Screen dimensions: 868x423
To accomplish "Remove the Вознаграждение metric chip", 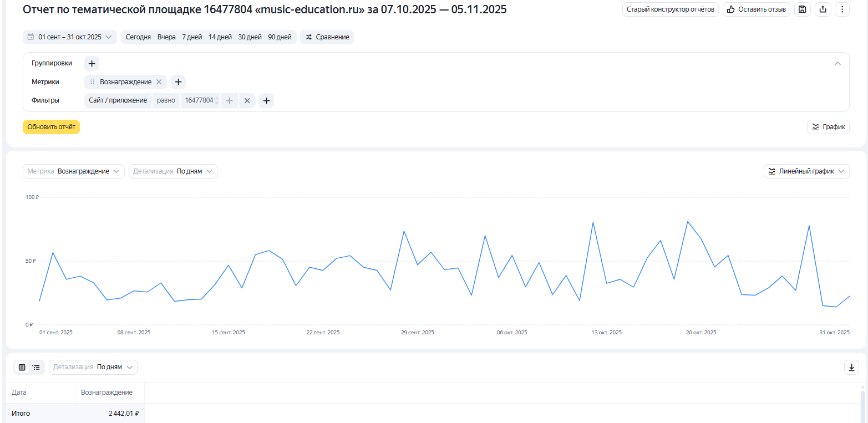I will [x=159, y=82].
